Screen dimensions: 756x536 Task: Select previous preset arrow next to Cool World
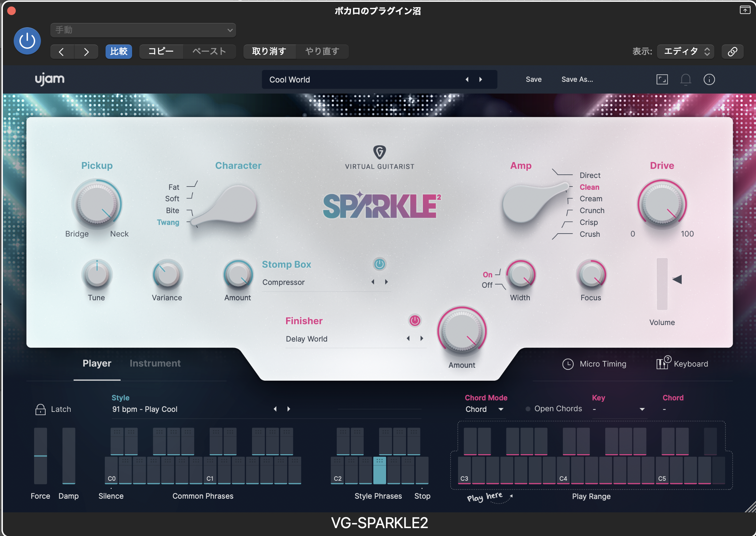coord(467,79)
